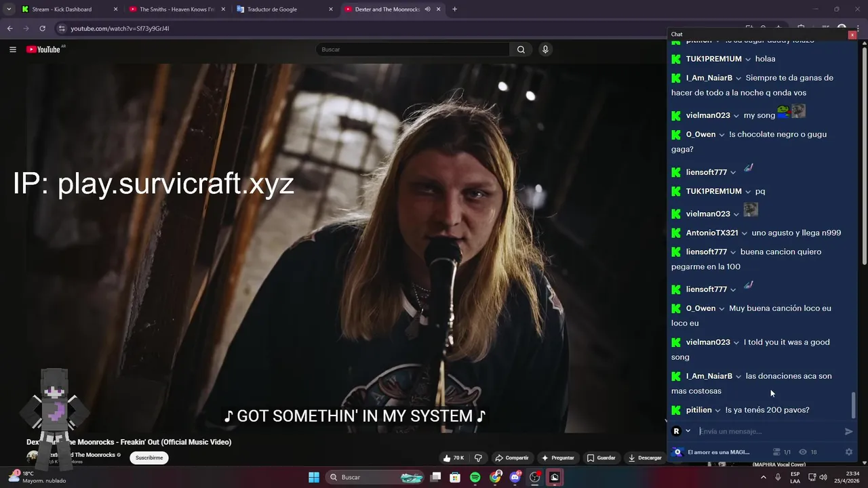The width and height of the screenshot is (868, 488).
Task: Expand chevron beside vielman023 'my song'
Action: coord(736,116)
